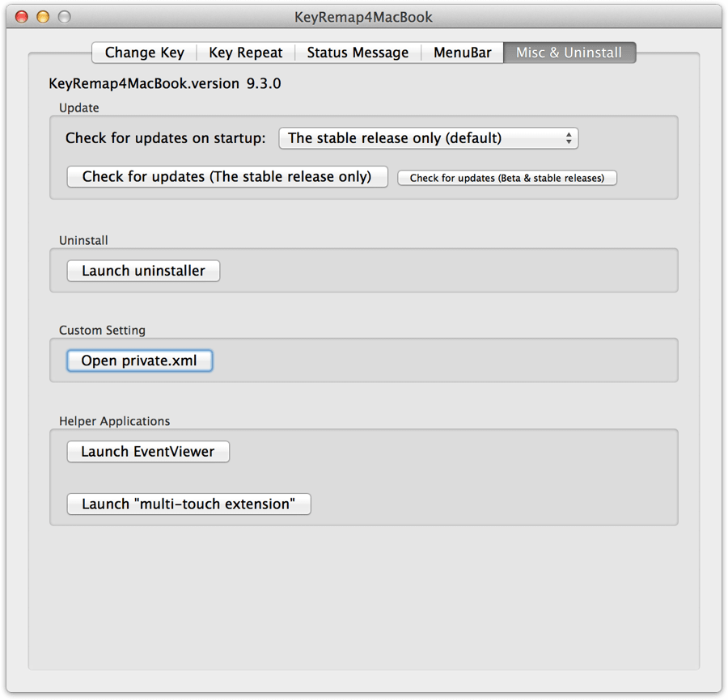728x700 pixels.
Task: Select the Misc & Uninstall tab
Action: tap(569, 53)
